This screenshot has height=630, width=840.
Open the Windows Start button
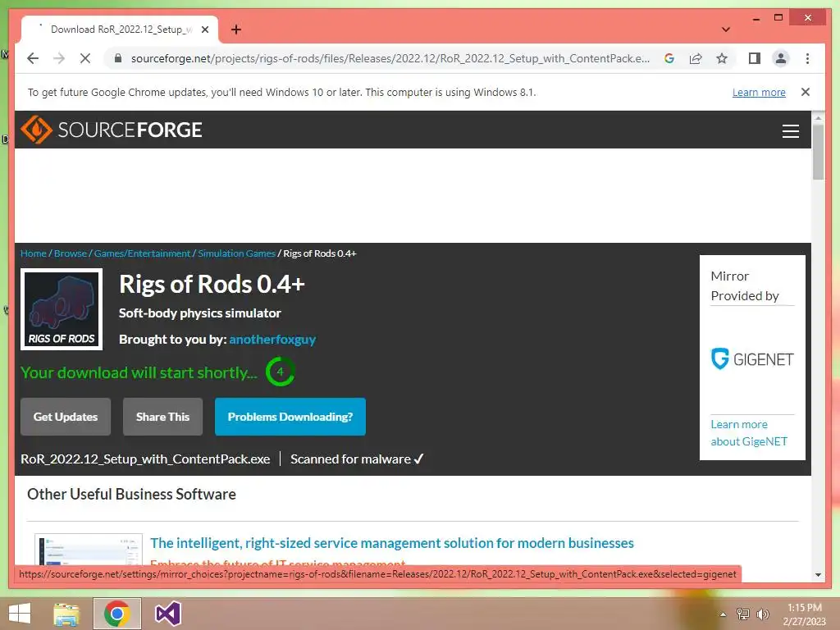(20, 614)
